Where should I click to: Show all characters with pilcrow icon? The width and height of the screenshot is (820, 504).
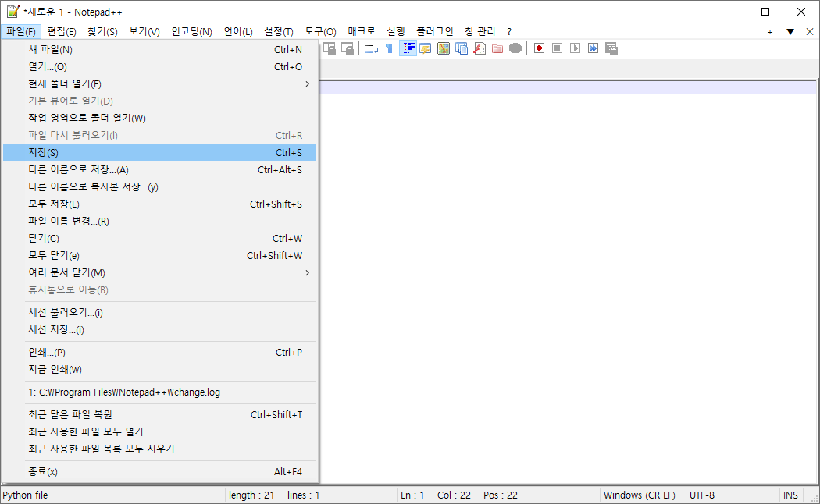389,48
